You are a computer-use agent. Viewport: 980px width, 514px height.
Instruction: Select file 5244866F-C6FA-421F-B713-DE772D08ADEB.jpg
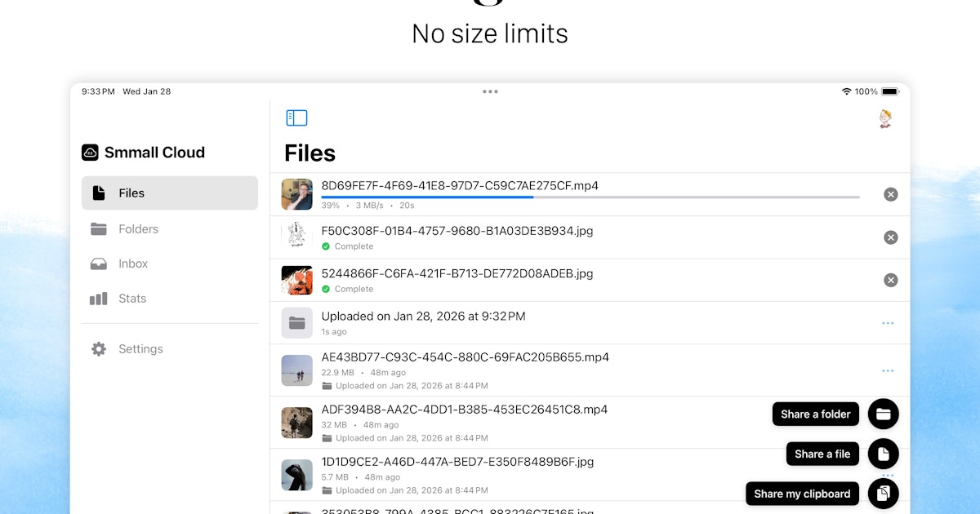(x=457, y=273)
